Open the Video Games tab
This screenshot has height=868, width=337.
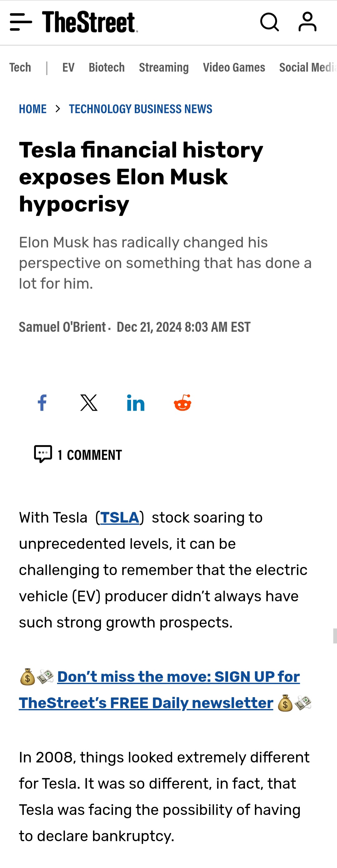(x=234, y=67)
